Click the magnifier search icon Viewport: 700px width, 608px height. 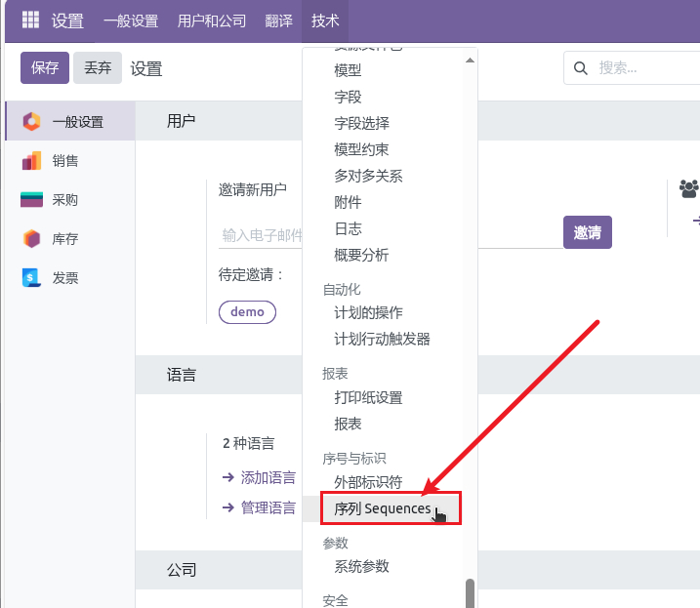(x=581, y=68)
